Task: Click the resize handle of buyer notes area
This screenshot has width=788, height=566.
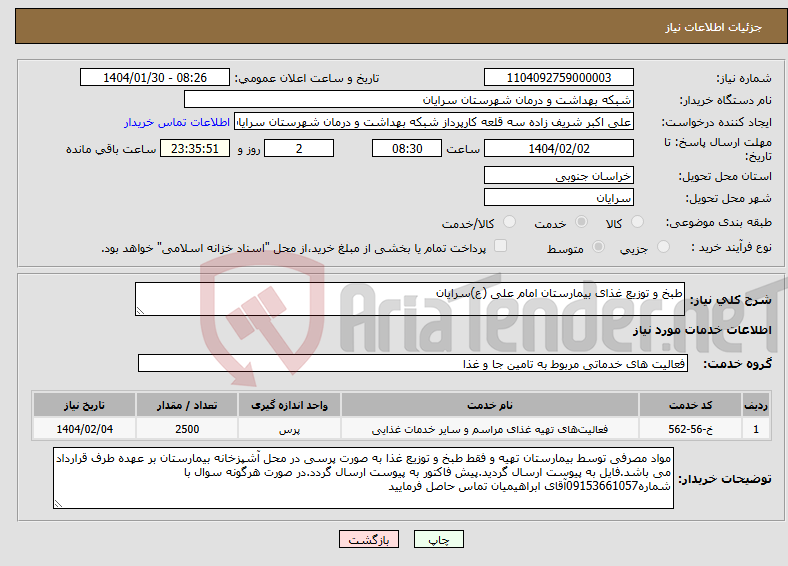Action: pyautogui.click(x=58, y=504)
